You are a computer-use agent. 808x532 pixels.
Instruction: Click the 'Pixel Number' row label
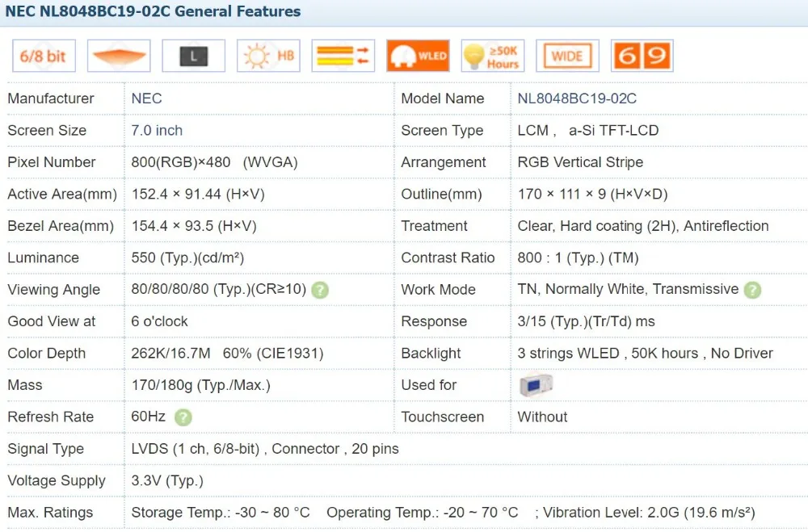(x=52, y=162)
